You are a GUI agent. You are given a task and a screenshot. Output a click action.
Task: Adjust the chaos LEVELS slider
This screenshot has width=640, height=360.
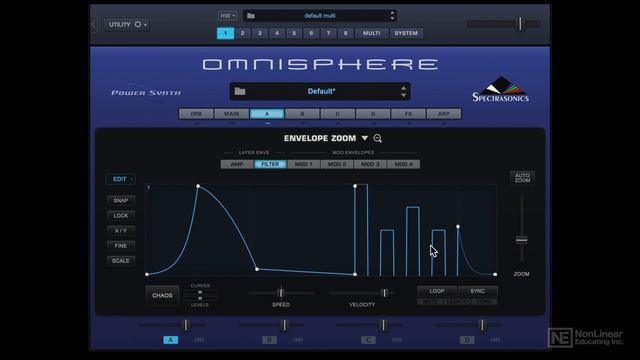(200, 298)
